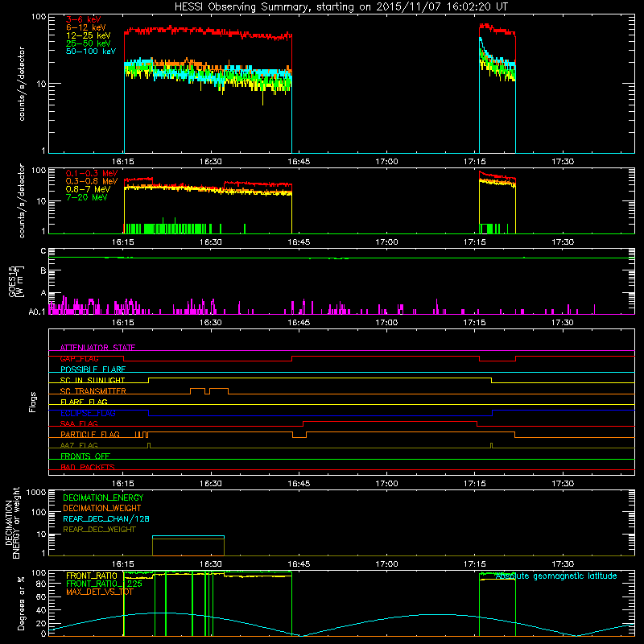Select the ECLIPSE_FLAG label
Viewport: 644px width, 644px height.
pyautogui.click(x=88, y=413)
